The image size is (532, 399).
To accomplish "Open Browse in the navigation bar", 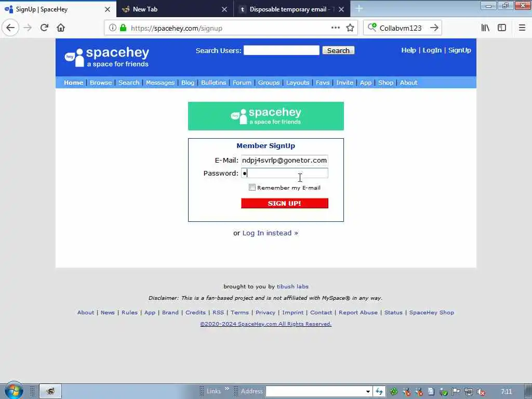I will coord(101,83).
